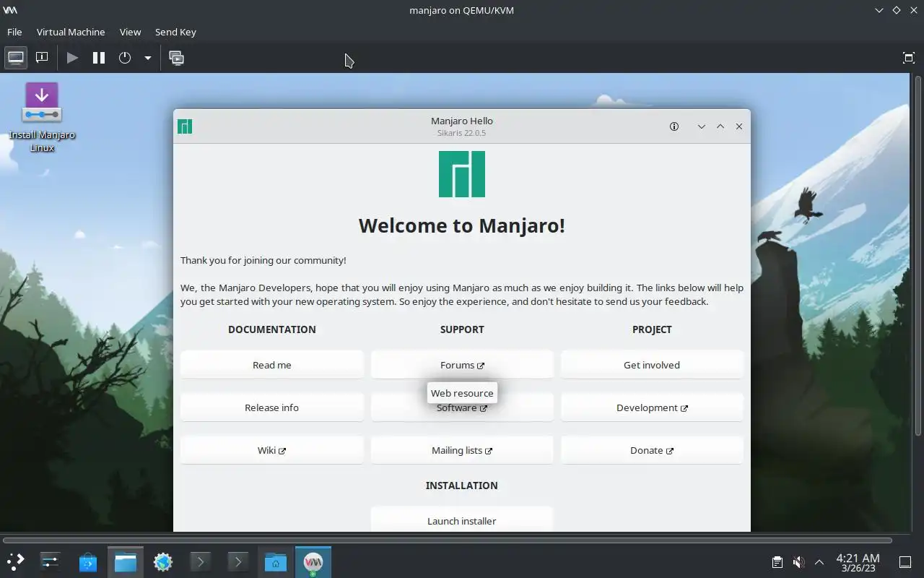
Task: Open VM snapshots manager icon
Action: [x=176, y=58]
